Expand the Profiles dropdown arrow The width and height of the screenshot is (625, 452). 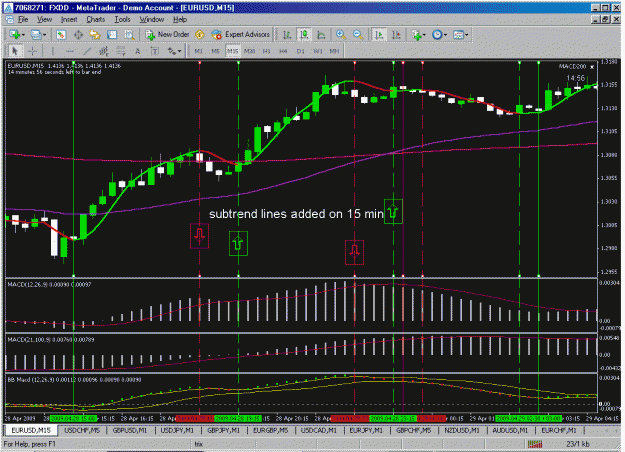point(44,35)
